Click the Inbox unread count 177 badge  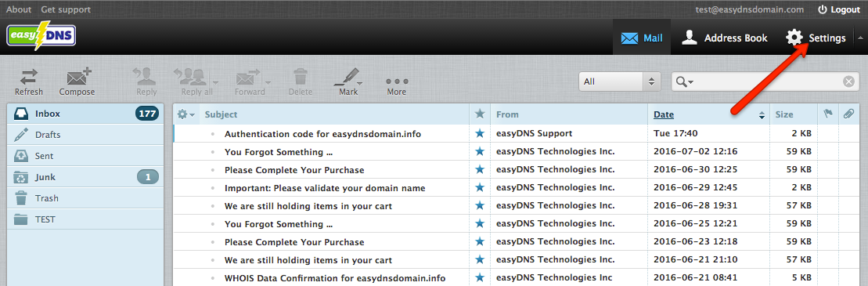[x=147, y=114]
